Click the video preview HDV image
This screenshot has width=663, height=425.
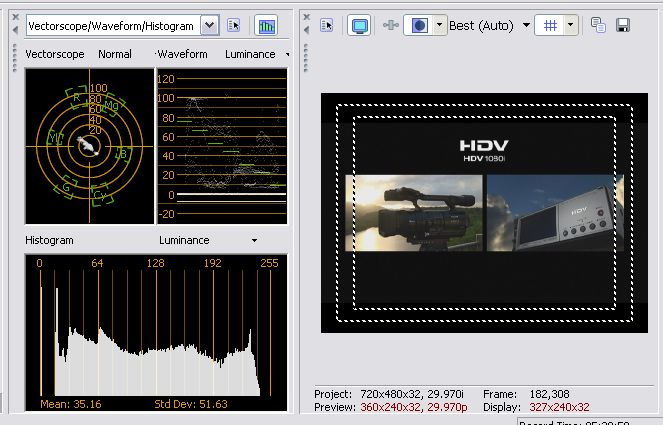point(484,213)
